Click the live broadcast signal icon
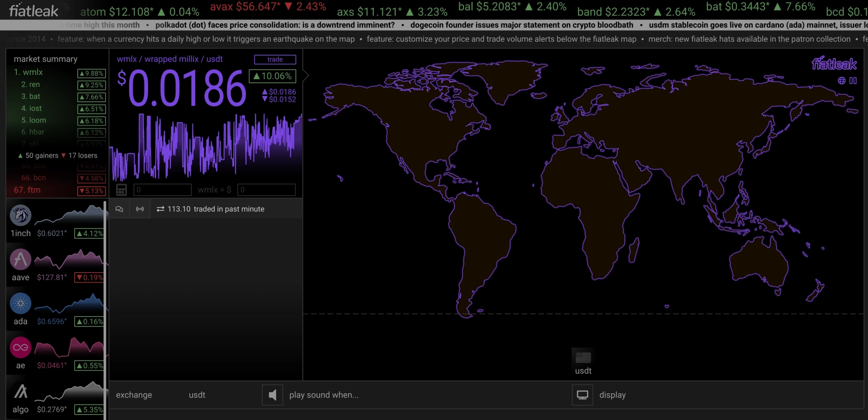Viewport: 868px width, 420px height. [140, 209]
